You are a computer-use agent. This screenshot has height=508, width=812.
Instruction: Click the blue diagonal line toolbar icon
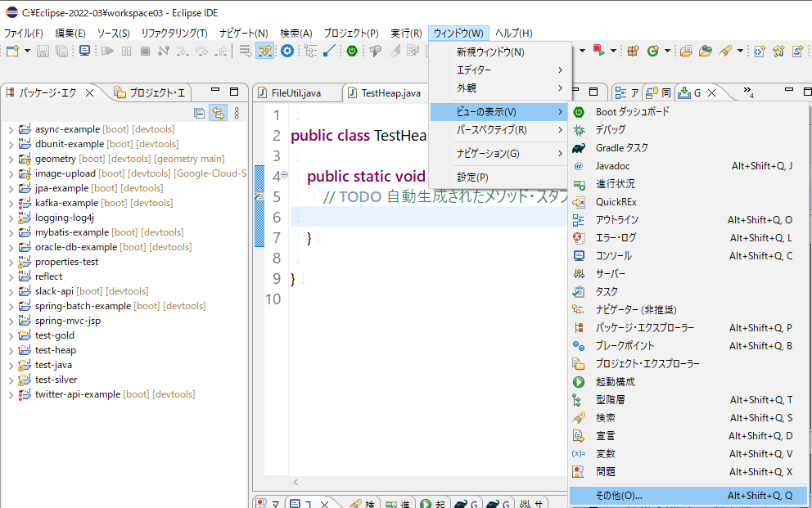[329, 51]
